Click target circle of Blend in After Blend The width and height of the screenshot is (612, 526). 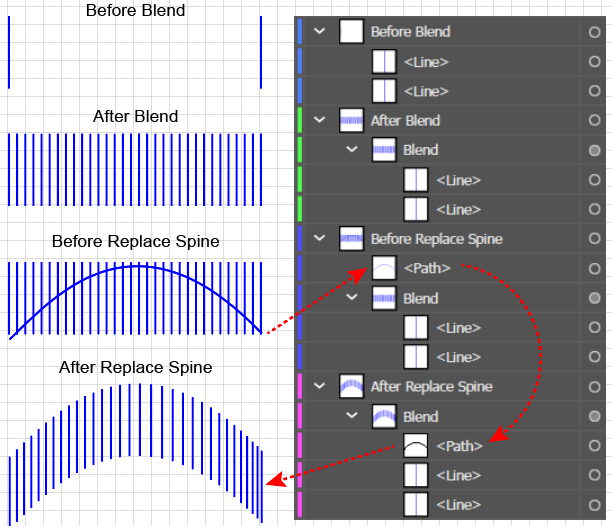(595, 150)
